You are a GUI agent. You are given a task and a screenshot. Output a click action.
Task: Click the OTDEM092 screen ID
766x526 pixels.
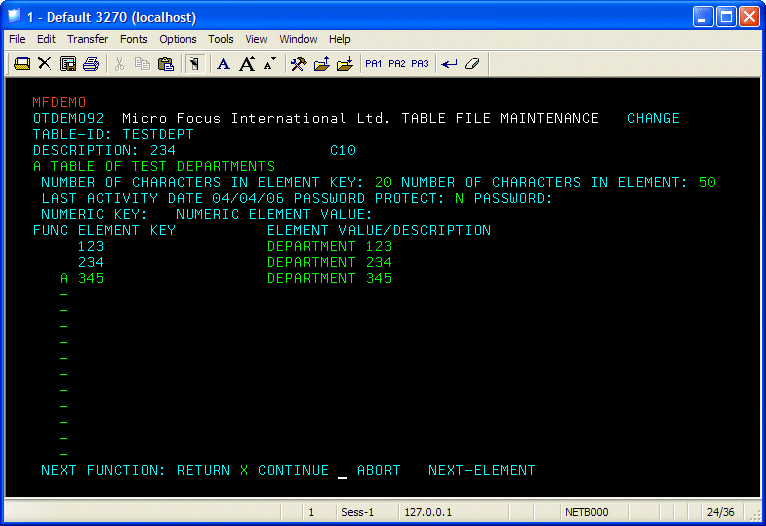(68, 118)
